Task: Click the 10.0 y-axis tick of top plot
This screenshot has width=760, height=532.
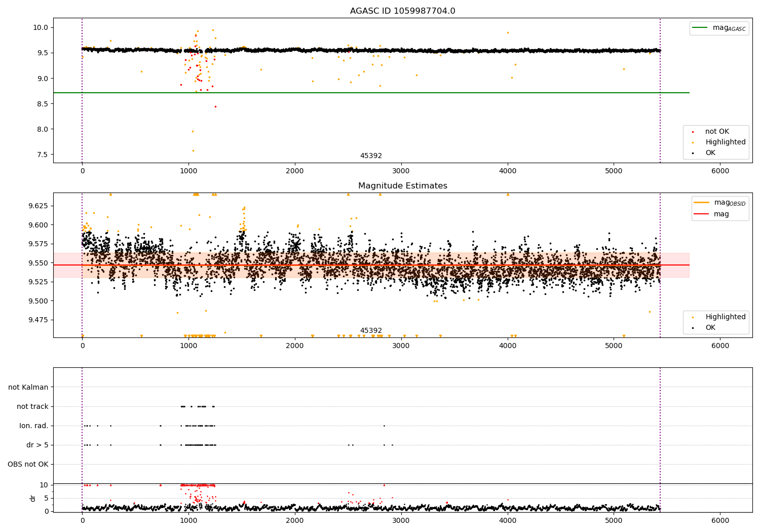Action: (x=40, y=28)
